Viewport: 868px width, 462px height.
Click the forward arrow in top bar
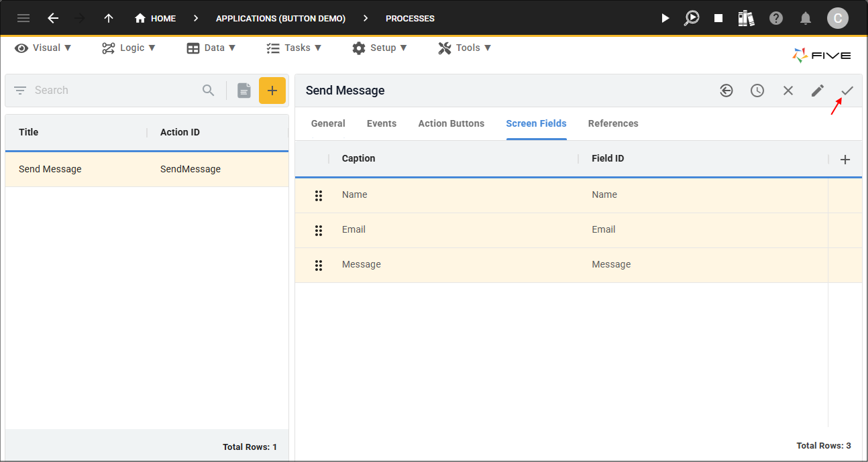pos(80,18)
